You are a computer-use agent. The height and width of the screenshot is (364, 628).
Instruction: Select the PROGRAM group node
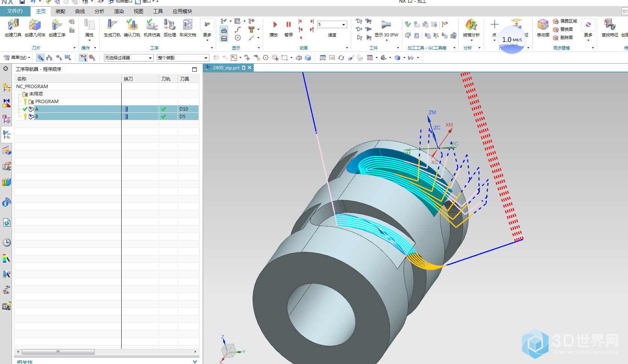point(47,102)
